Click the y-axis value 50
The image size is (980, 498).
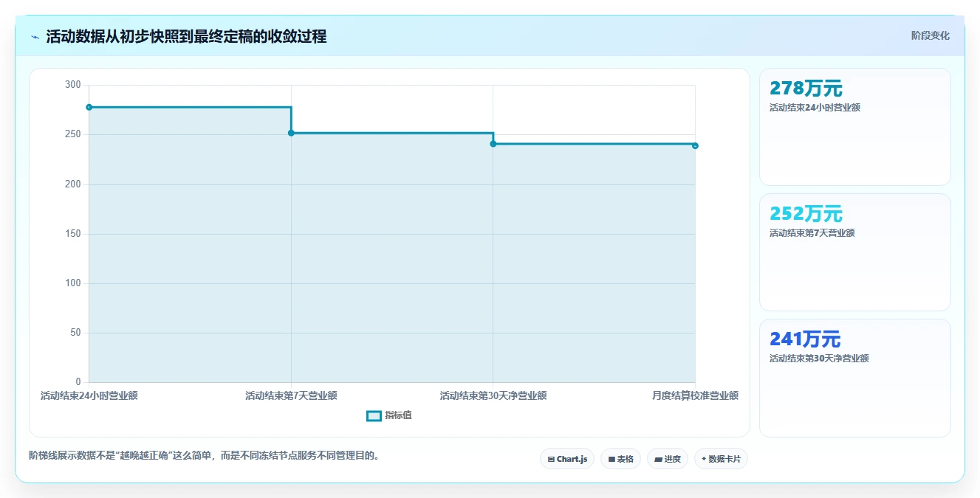75,333
